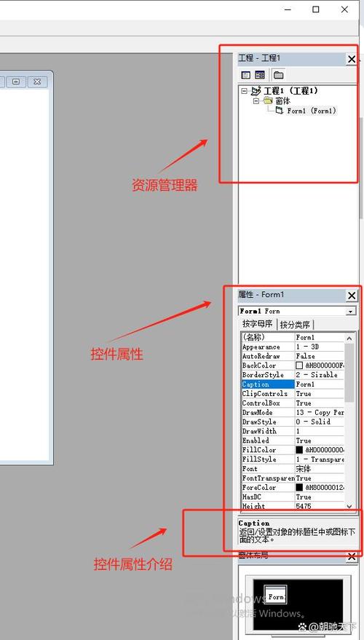Viewport: 364px width, 640px height.
Task: Select the HasDC property
Action: (x=268, y=497)
